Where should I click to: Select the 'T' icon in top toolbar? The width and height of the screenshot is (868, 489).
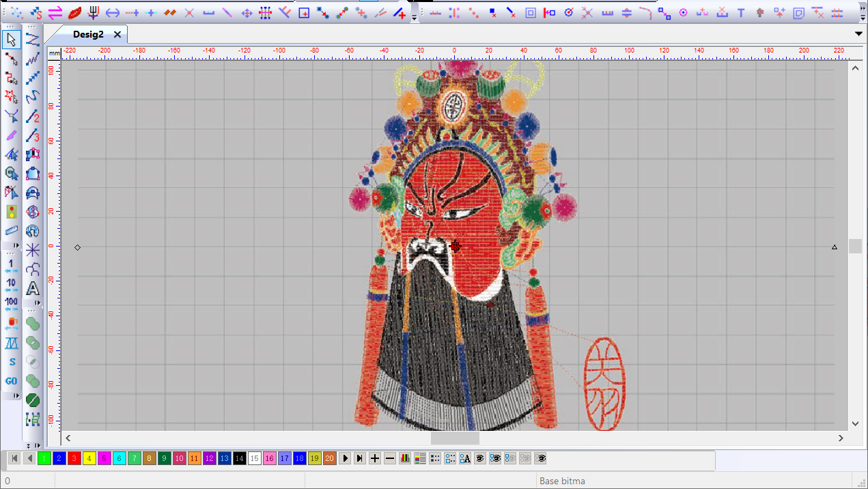(x=740, y=12)
